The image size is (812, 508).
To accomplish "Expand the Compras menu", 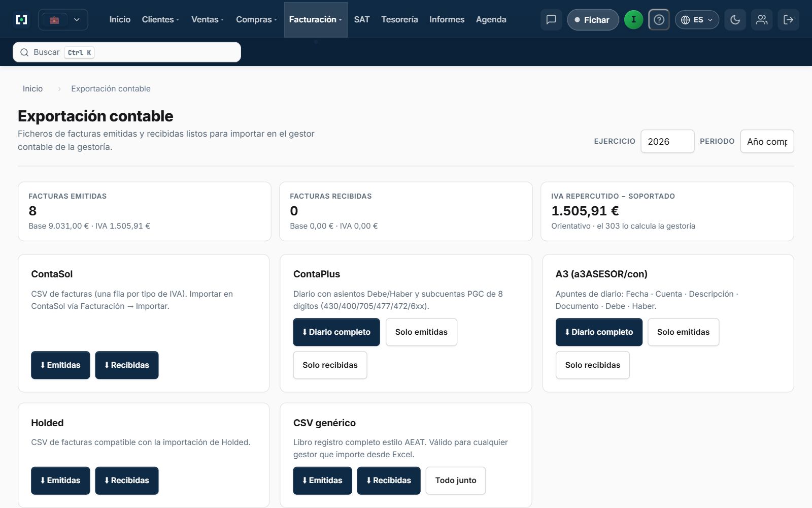I will click(256, 19).
